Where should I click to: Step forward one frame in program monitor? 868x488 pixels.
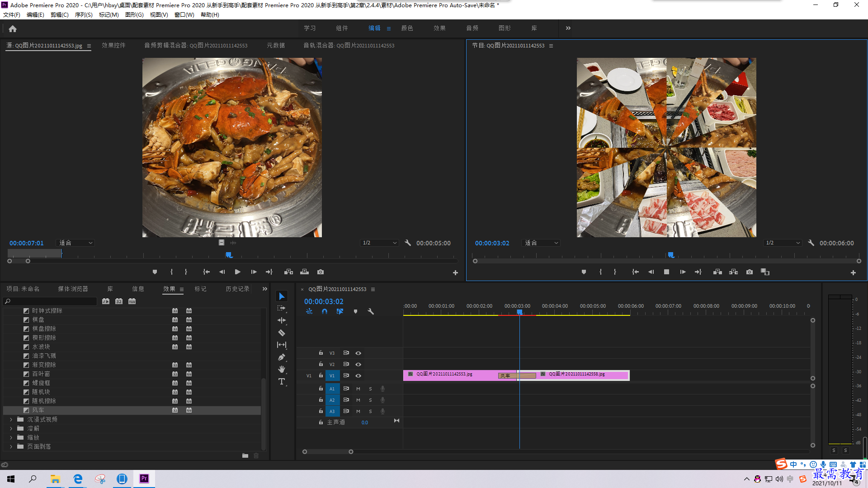683,272
